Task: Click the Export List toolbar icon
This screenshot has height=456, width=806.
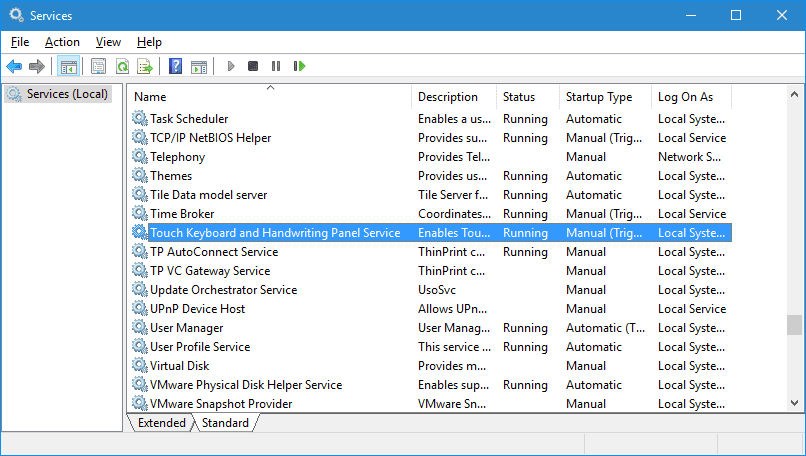Action: pyautogui.click(x=145, y=66)
